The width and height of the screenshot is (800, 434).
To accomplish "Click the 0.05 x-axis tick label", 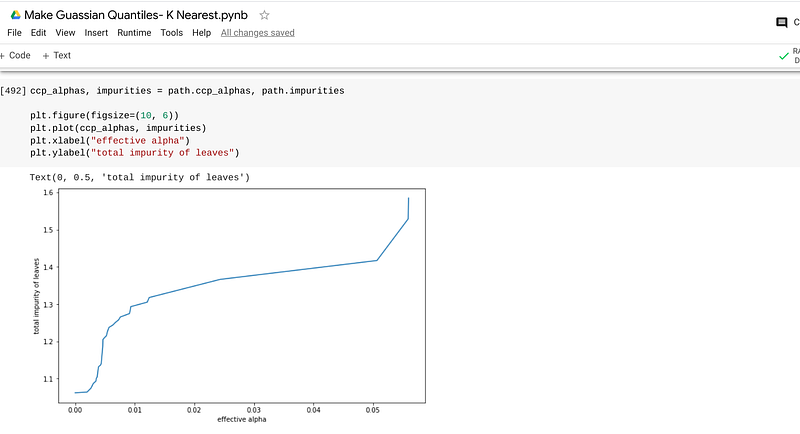I will pos(372,410).
